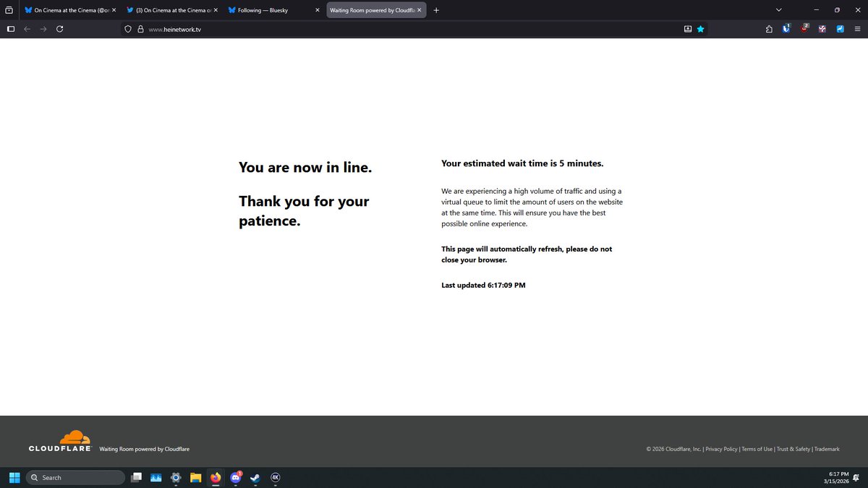868x488 pixels.
Task: Open the blue graph monitor app on taskbar
Action: point(156,477)
